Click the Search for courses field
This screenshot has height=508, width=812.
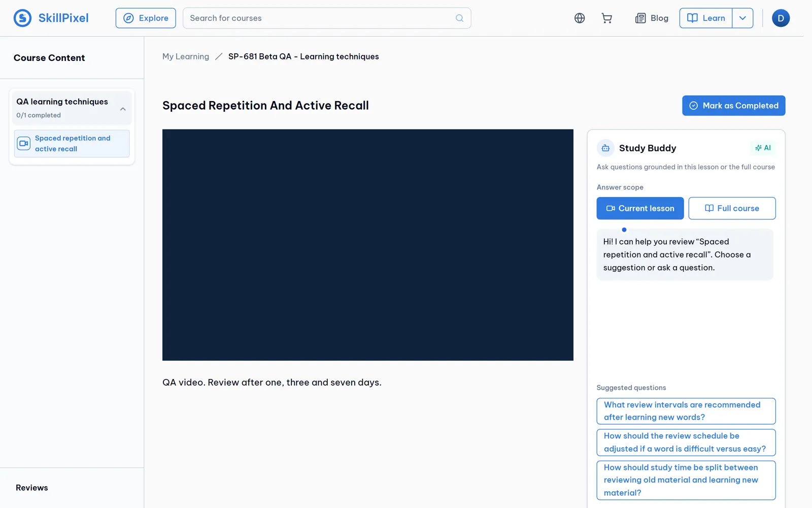coord(327,18)
